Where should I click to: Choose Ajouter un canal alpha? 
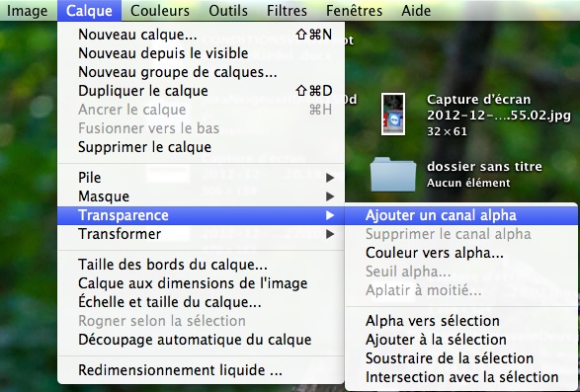pos(460,215)
